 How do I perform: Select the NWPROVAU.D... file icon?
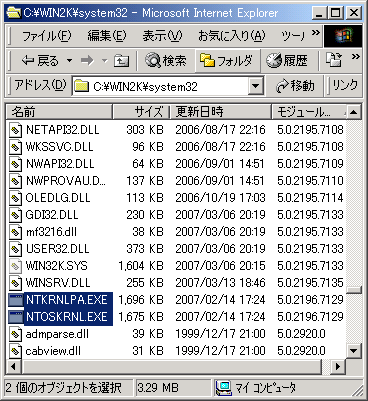point(15,181)
